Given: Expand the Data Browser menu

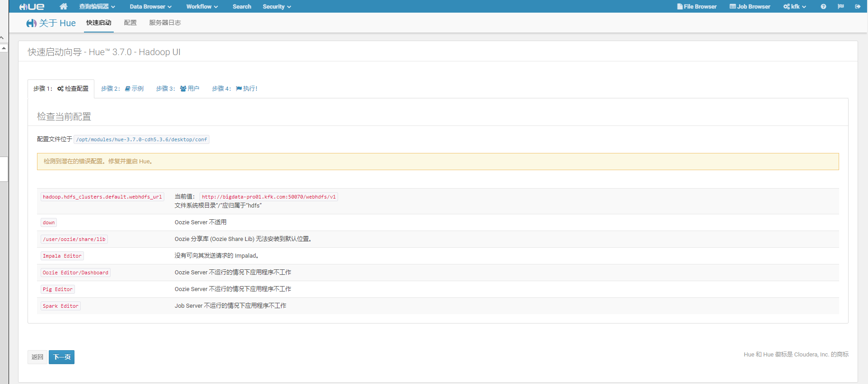Looking at the screenshot, I should pyautogui.click(x=151, y=6).
